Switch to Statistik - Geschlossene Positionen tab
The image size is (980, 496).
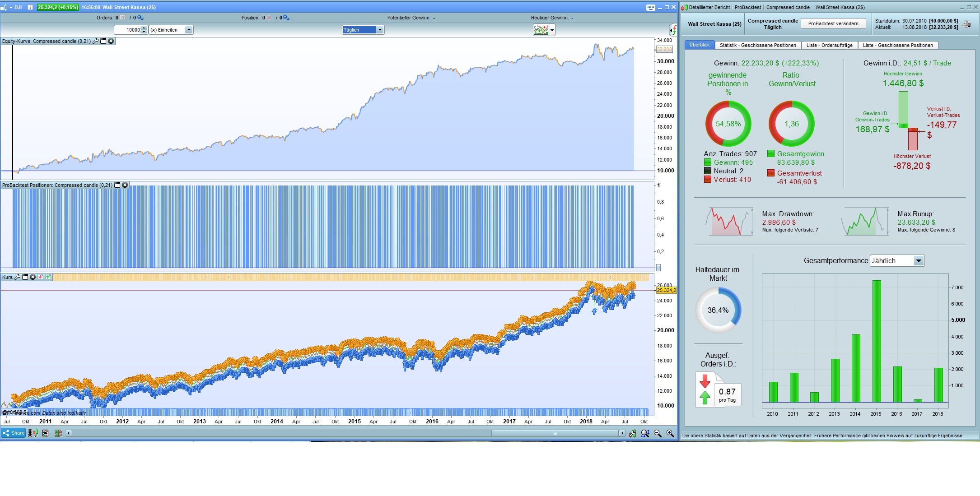757,45
